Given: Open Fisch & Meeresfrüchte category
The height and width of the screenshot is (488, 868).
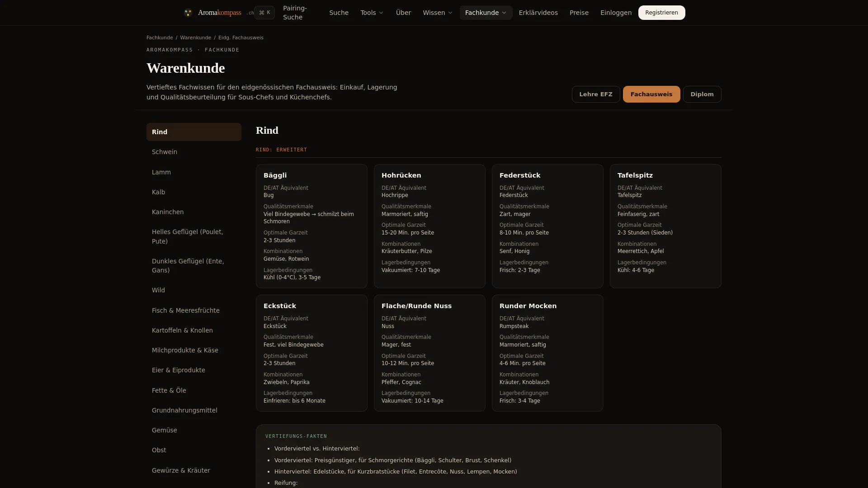Looking at the screenshot, I should [x=193, y=310].
